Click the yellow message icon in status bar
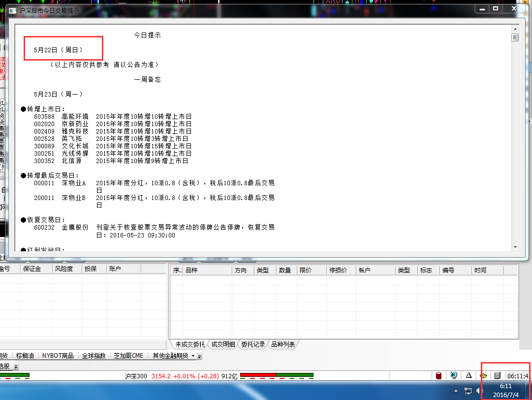The image size is (532, 400). pos(483,376)
